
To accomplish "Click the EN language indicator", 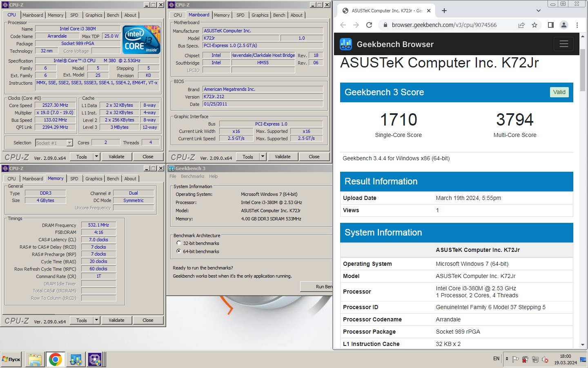I will 496,359.
